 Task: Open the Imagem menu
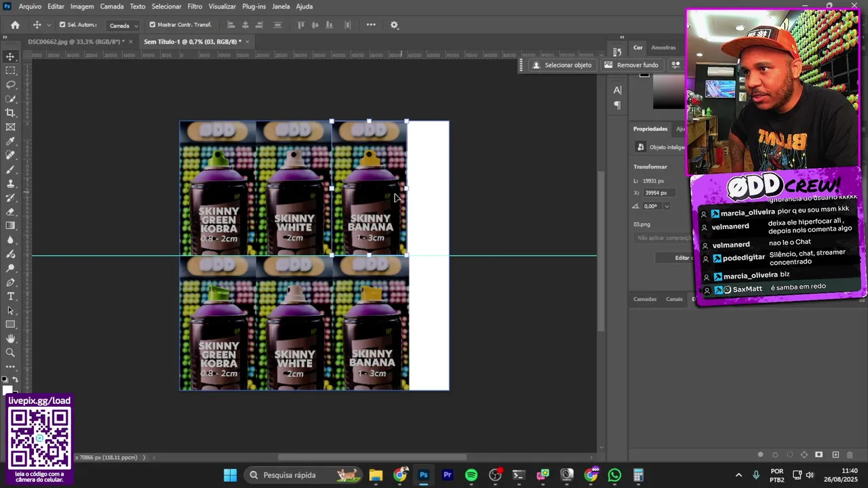click(x=82, y=6)
